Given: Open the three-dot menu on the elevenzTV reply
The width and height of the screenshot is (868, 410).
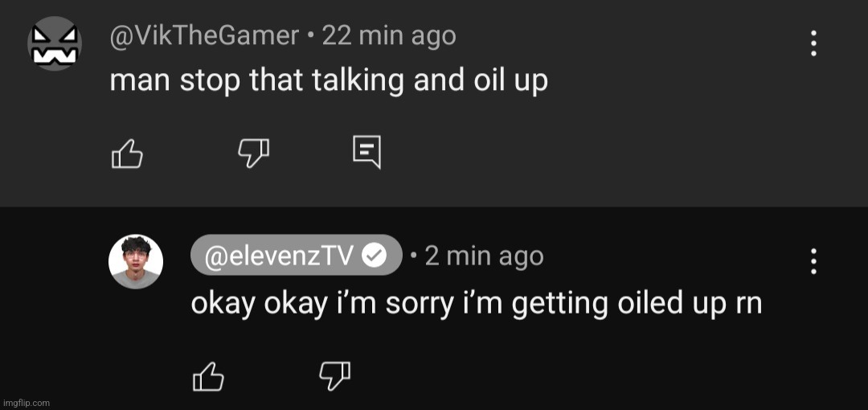Looking at the screenshot, I should click(x=813, y=261).
